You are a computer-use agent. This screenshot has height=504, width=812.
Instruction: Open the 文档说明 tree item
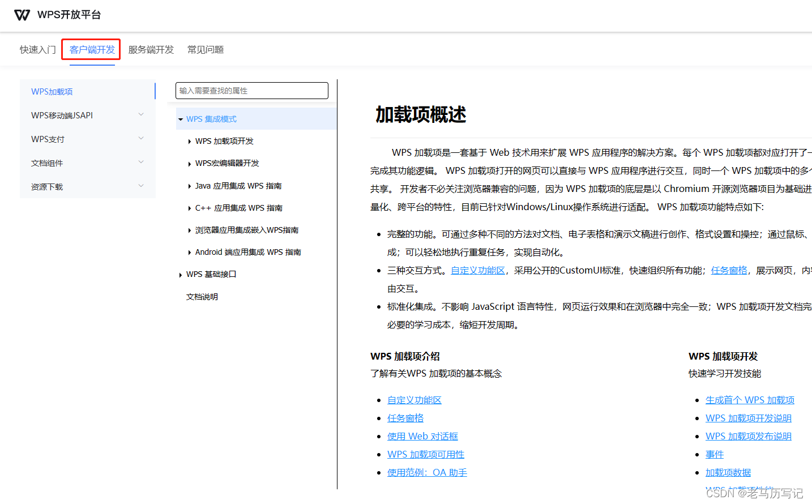pyautogui.click(x=202, y=297)
